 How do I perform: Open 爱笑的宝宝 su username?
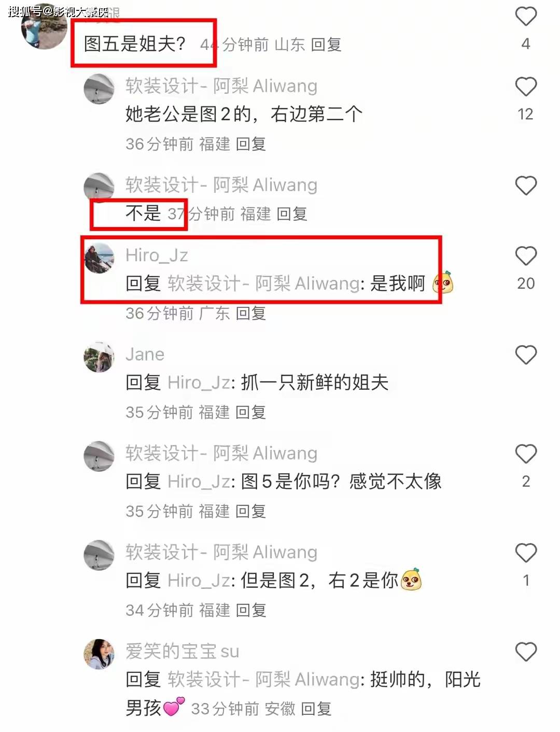point(182,651)
